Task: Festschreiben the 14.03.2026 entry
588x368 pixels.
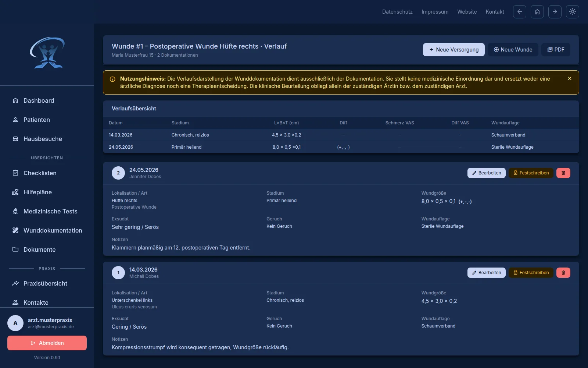Action: click(x=531, y=273)
